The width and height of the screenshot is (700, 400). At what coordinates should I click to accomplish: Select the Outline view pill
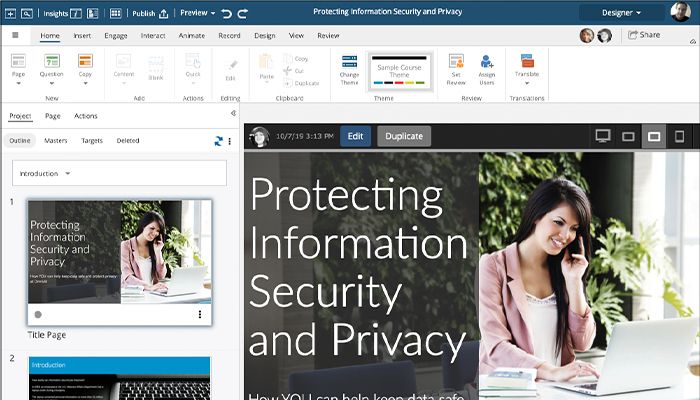(x=21, y=141)
